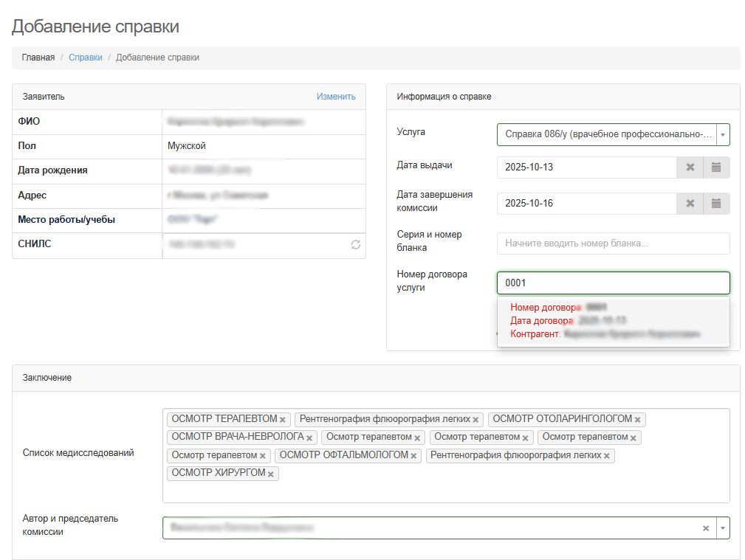This screenshot has height=560, width=745.
Task: Remove the ОСМОТР ТЕРАПЕВТОМ tag
Action: pos(283,420)
